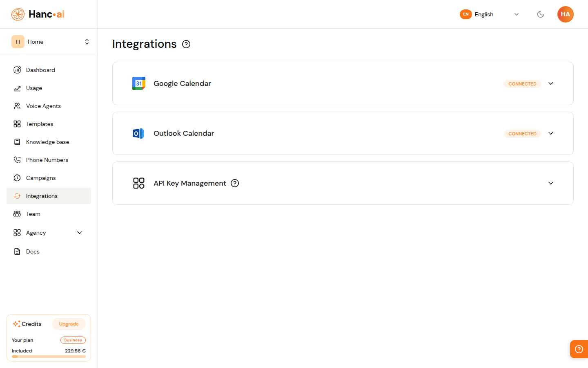Toggle Outlook Calendar connected status
This screenshot has height=368, width=588.
tap(522, 133)
